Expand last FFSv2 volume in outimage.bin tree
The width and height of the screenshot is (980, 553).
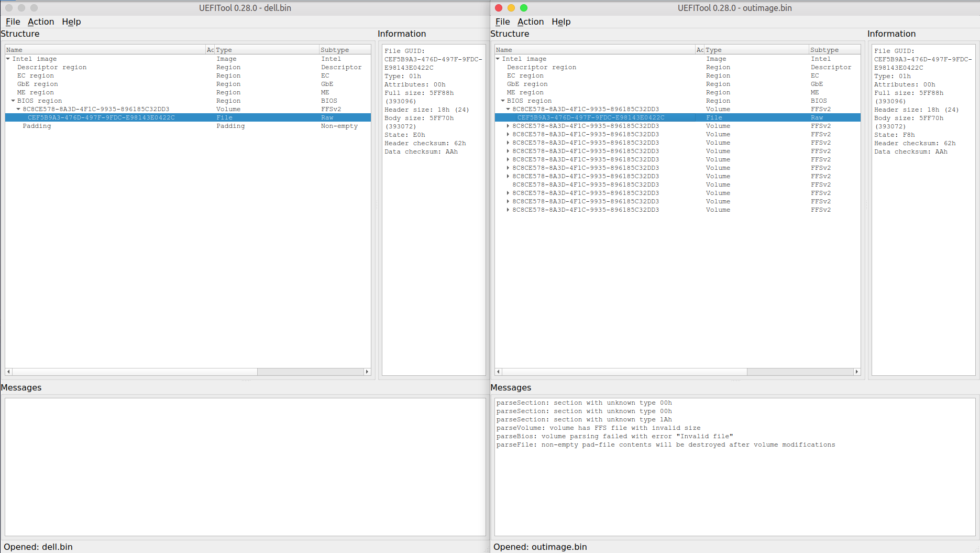[x=508, y=210]
